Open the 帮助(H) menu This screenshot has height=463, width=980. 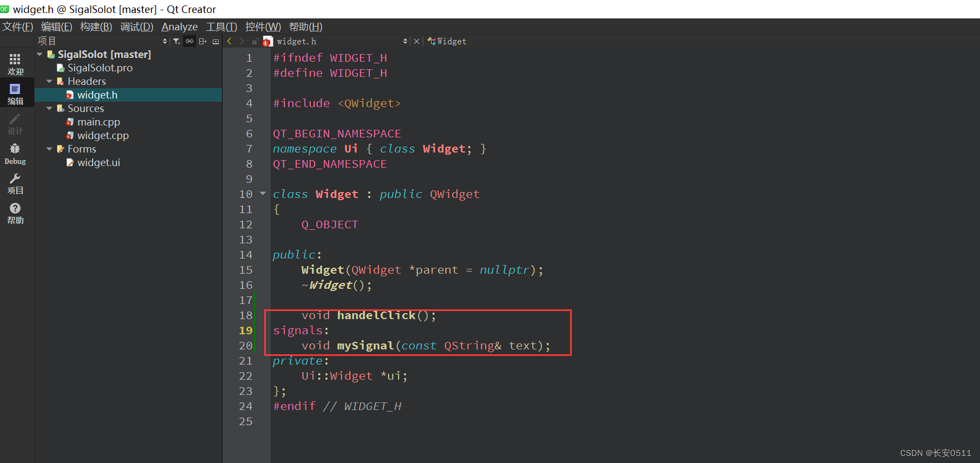pos(305,27)
